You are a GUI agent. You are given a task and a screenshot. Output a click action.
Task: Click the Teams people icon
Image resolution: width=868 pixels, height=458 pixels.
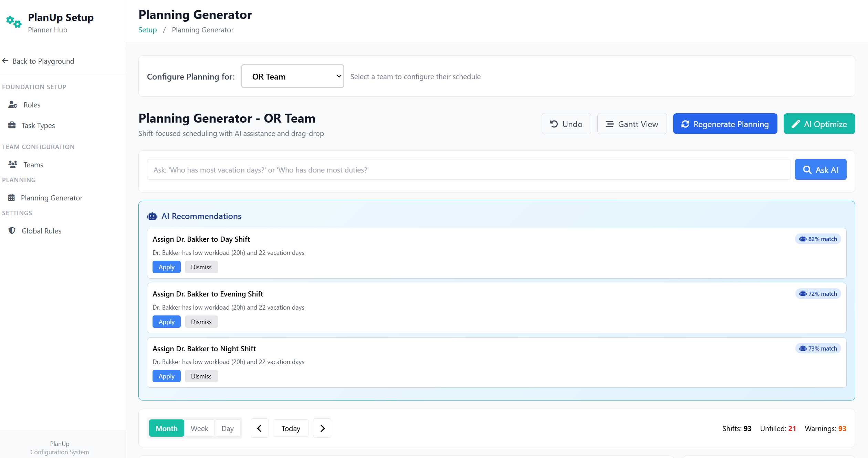[x=12, y=164]
